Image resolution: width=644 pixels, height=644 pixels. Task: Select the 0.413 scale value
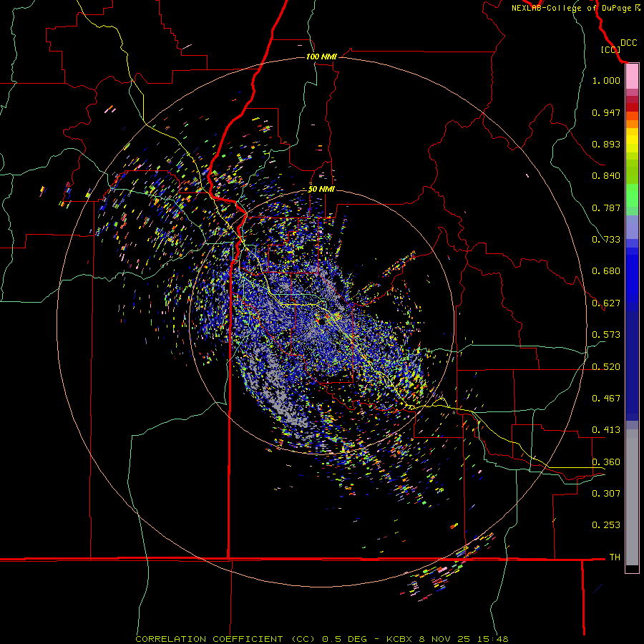tap(606, 430)
